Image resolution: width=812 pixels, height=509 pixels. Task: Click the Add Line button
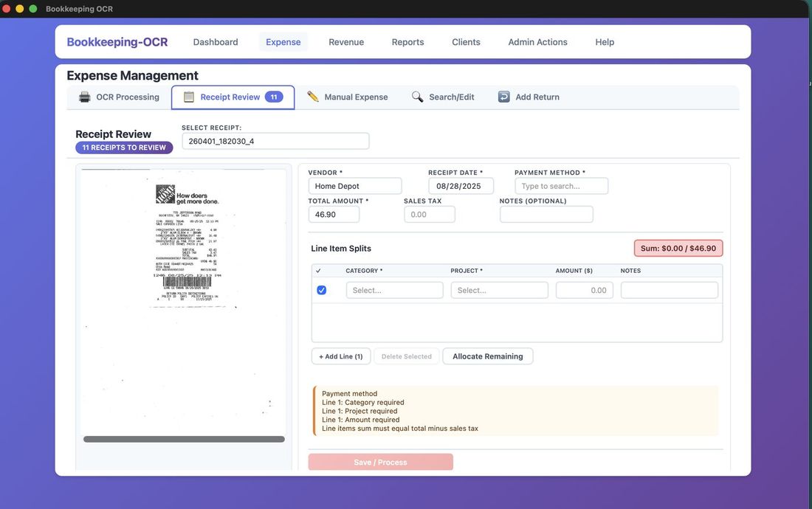(340, 356)
